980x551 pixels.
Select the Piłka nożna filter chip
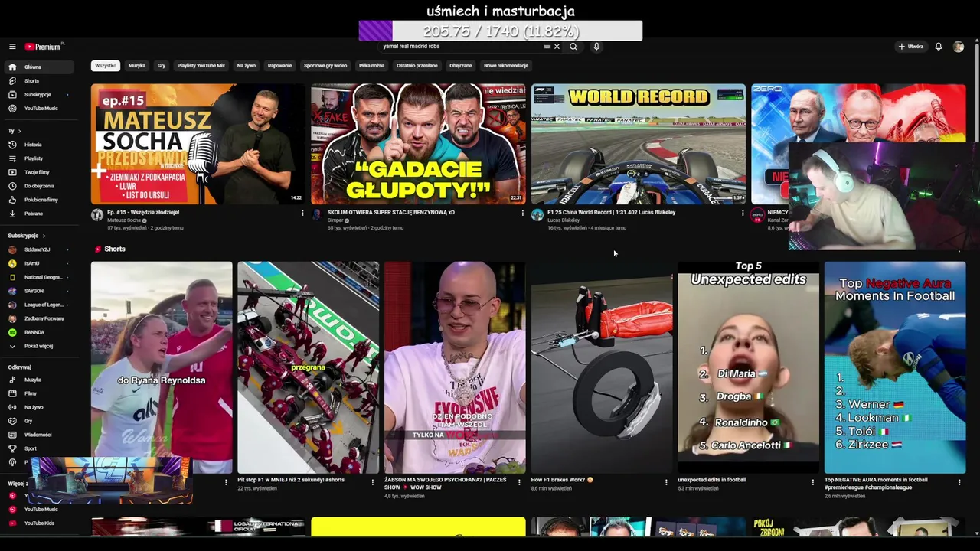371,66
